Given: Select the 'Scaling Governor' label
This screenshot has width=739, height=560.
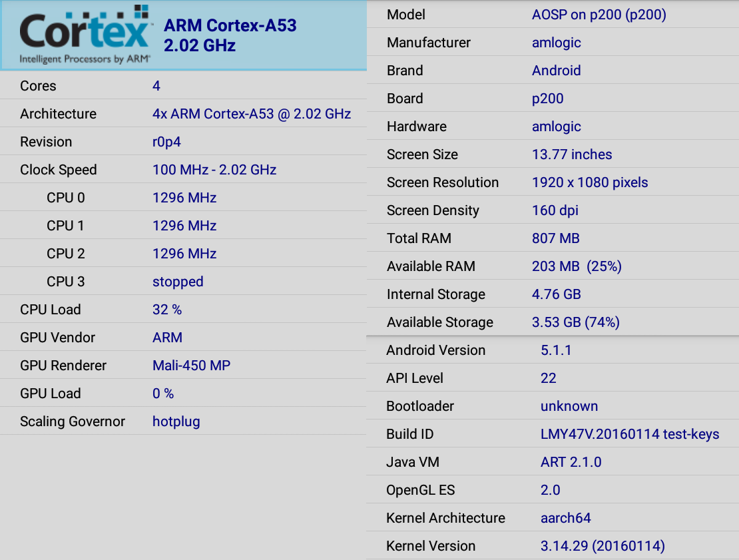Looking at the screenshot, I should tap(72, 421).
